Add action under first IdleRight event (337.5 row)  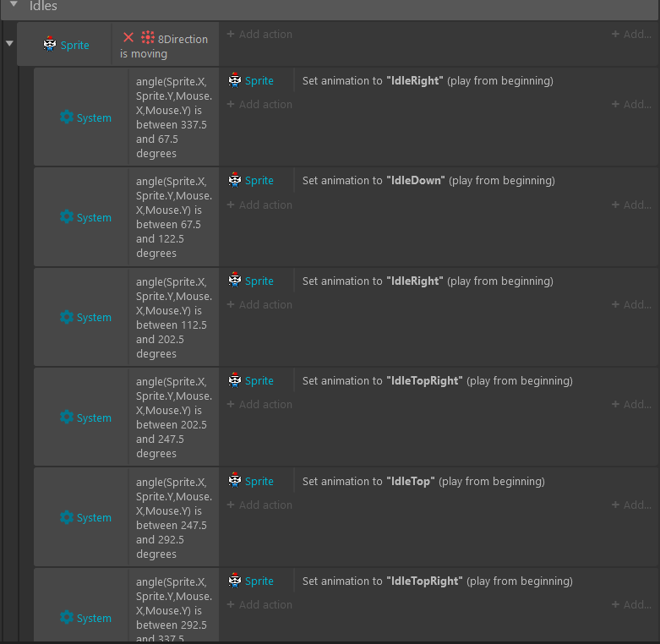[259, 104]
